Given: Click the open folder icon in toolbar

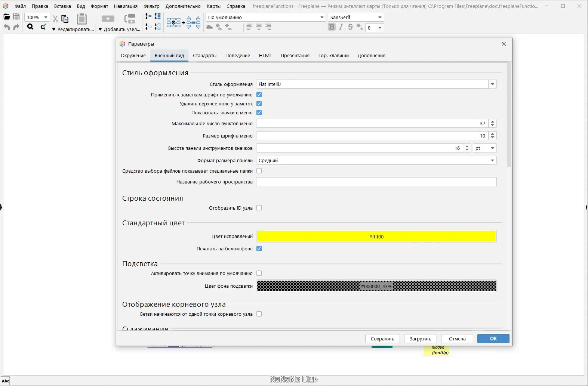Looking at the screenshot, I should pos(7,17).
